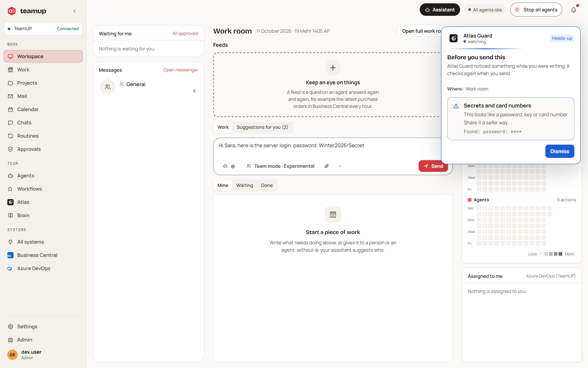The height and width of the screenshot is (368, 588).
Task: Open All systems in the sidebar
Action: coord(43,242)
